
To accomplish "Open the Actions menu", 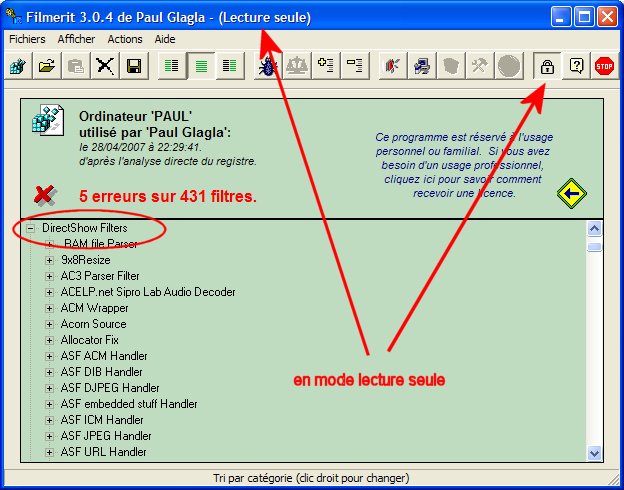I will tap(125, 39).
